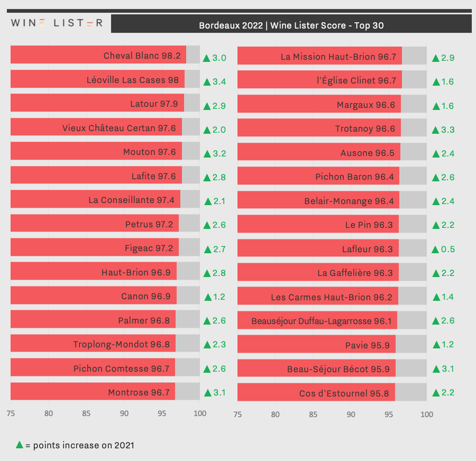Click the Lafleur 96.3 label
476x461 pixels.
pyautogui.click(x=368, y=249)
